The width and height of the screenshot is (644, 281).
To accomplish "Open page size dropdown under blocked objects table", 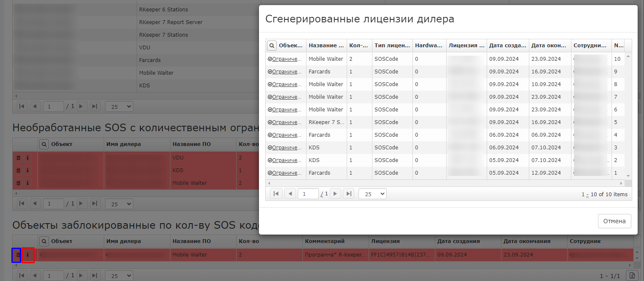I will [119, 276].
